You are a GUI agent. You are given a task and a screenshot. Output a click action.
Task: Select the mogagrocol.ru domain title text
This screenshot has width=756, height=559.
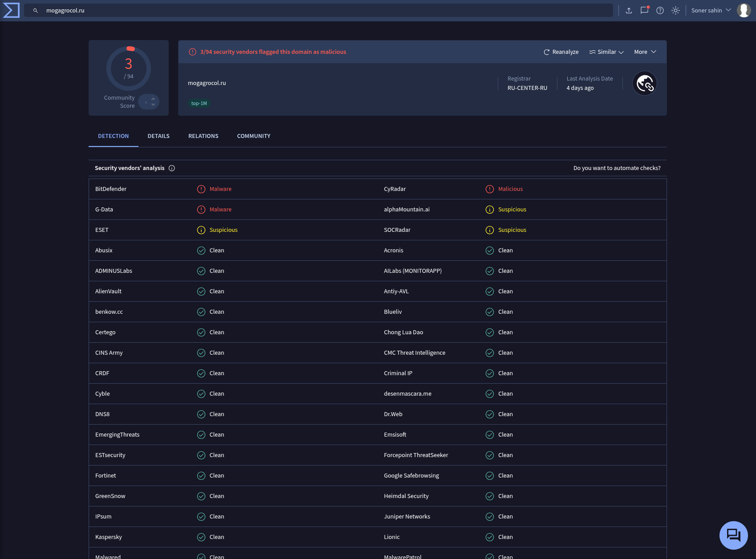point(207,83)
